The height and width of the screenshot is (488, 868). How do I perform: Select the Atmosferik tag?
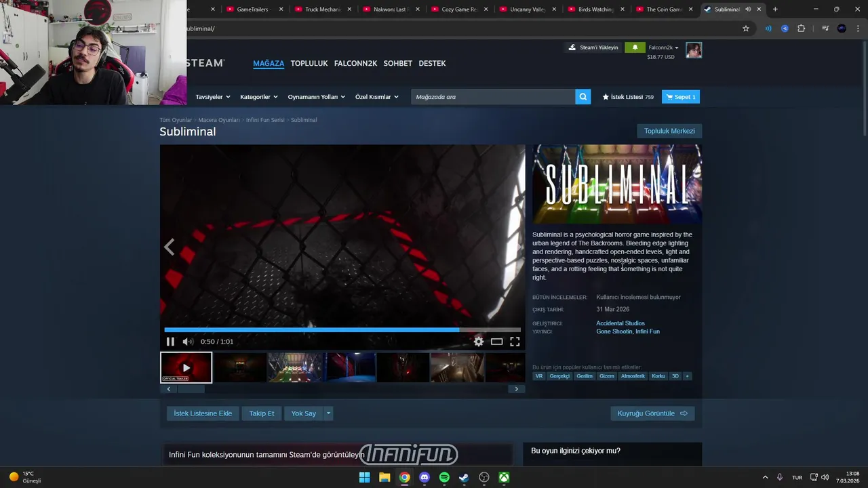(633, 376)
